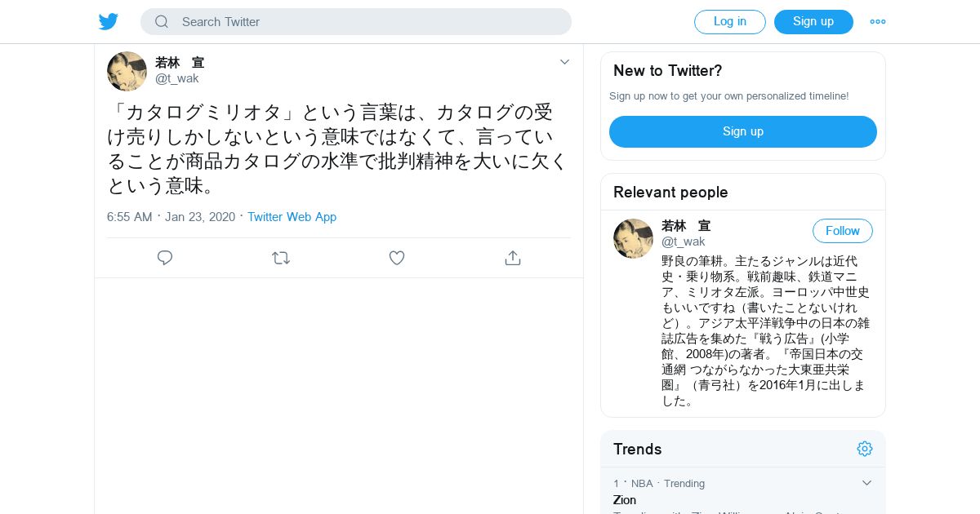980x514 pixels.
Task: Follow 若林 宣 in Relevant people
Action: click(843, 231)
